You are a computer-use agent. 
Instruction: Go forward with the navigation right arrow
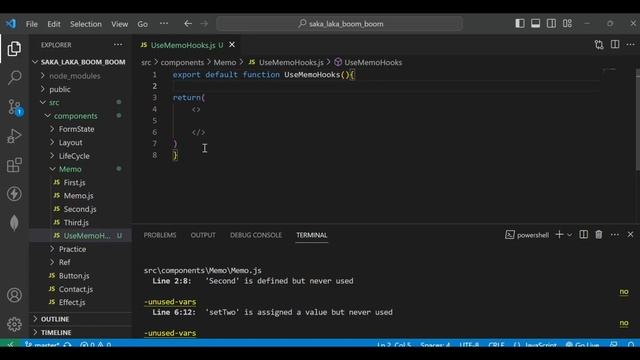coord(204,24)
